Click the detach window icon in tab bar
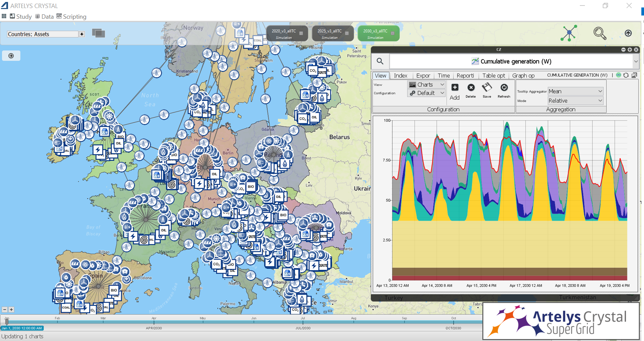This screenshot has width=644, height=341. (634, 75)
